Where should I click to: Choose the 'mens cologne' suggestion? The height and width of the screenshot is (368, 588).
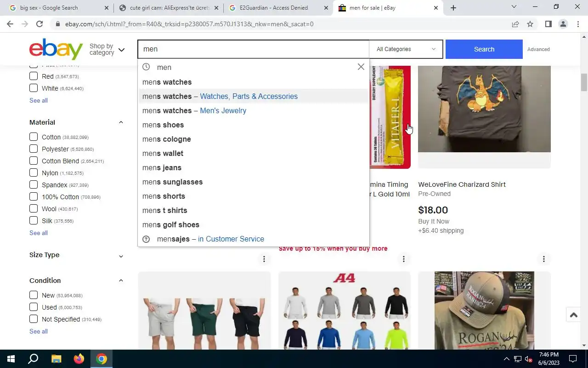pos(253,139)
